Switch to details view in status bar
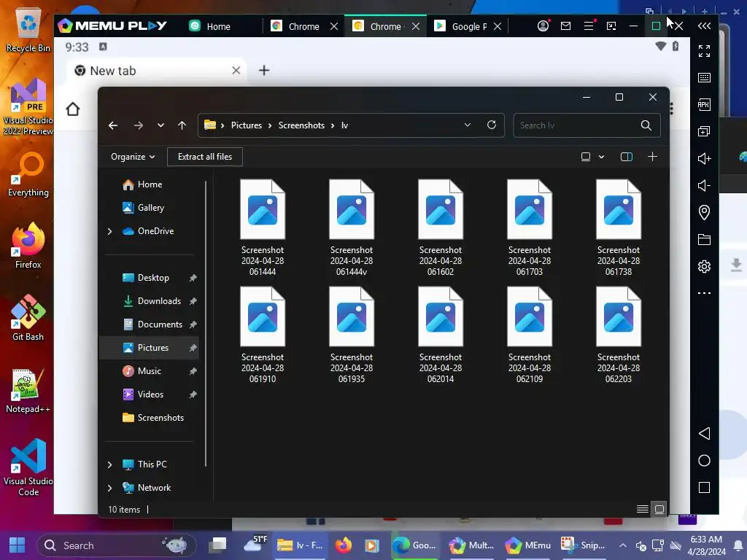The width and height of the screenshot is (747, 560). tap(642, 509)
